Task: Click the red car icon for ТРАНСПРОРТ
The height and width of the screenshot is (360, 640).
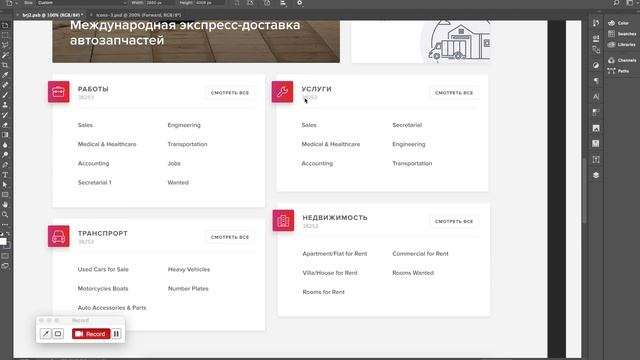Action: click(58, 236)
